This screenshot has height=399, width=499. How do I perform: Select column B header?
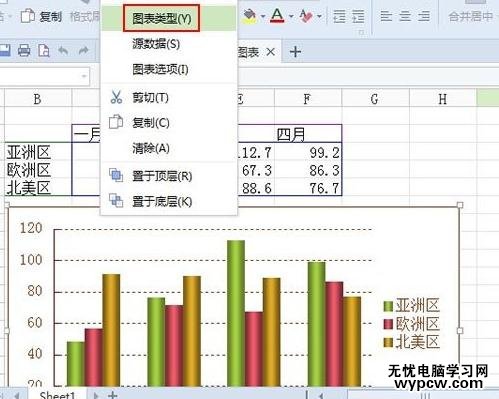(x=38, y=99)
